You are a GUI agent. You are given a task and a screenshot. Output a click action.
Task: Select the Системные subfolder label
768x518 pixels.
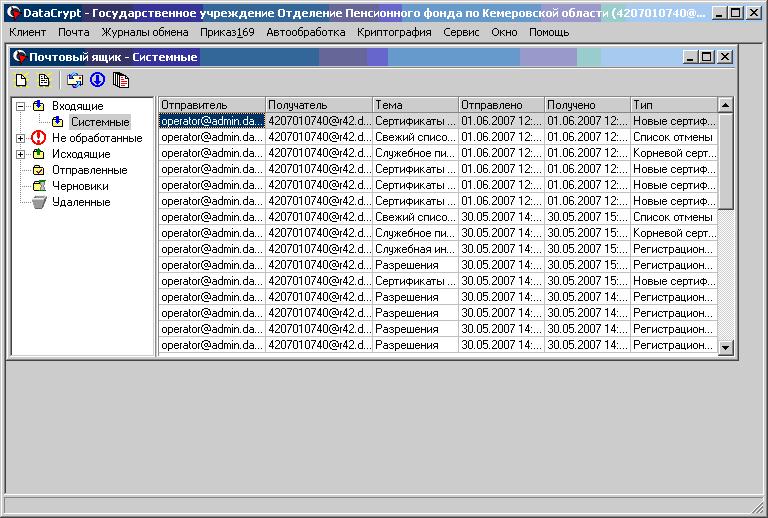[100, 122]
